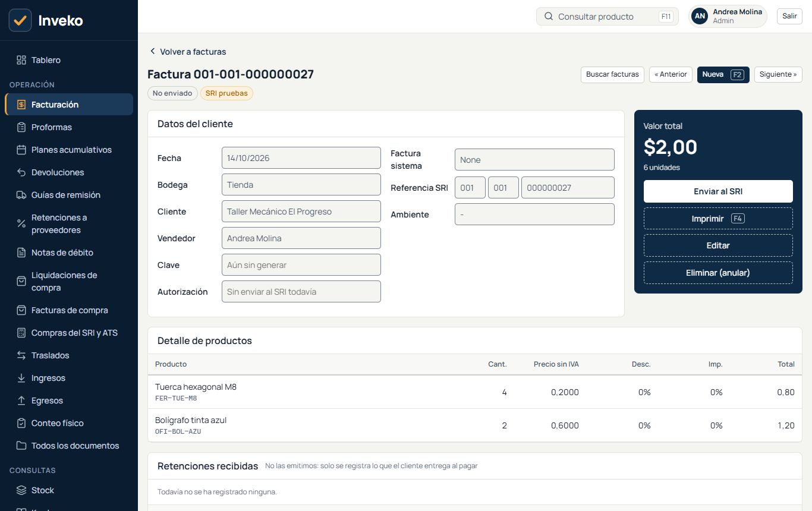Click the Notas de débito document icon
Viewport: 812px width, 511px height.
21,253
